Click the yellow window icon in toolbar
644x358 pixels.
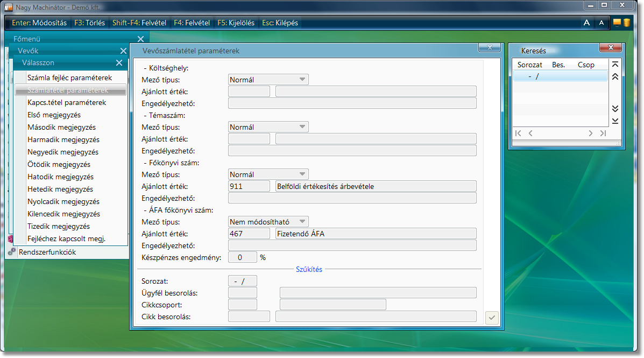(x=617, y=22)
